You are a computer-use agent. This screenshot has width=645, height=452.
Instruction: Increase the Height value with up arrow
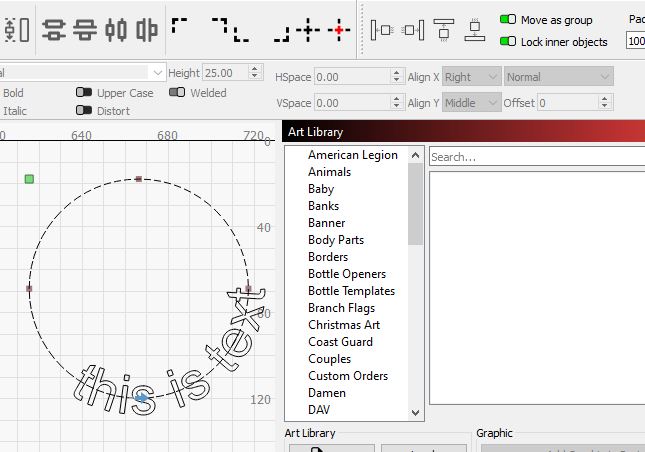(x=255, y=69)
